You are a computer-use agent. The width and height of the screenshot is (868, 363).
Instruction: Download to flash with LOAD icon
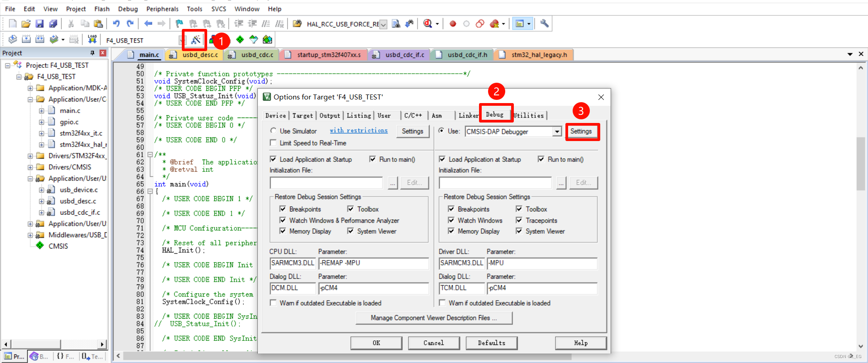[92, 40]
